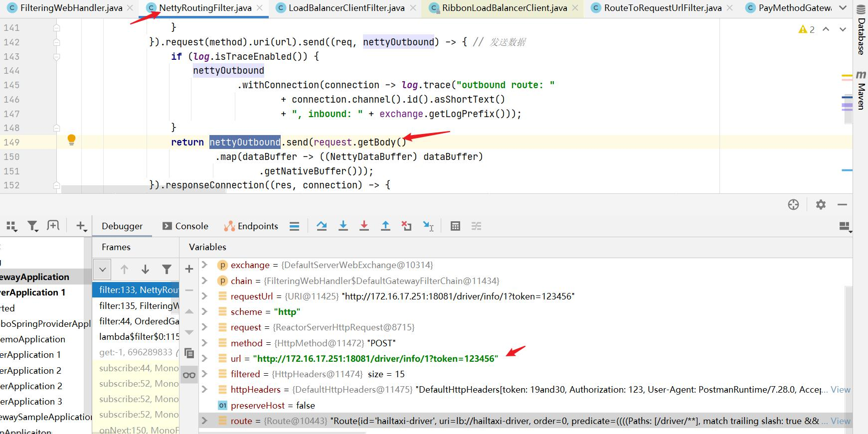Click next frame down arrow in Frames

[145, 270]
